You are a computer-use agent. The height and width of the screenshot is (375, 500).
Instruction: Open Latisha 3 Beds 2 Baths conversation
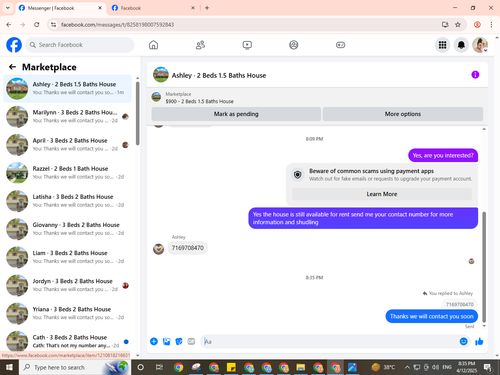tap(68, 201)
